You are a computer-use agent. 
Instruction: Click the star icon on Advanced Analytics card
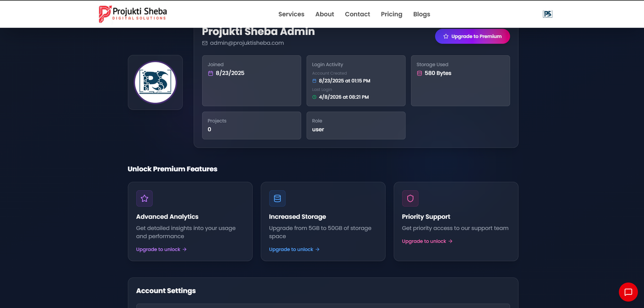[144, 198]
